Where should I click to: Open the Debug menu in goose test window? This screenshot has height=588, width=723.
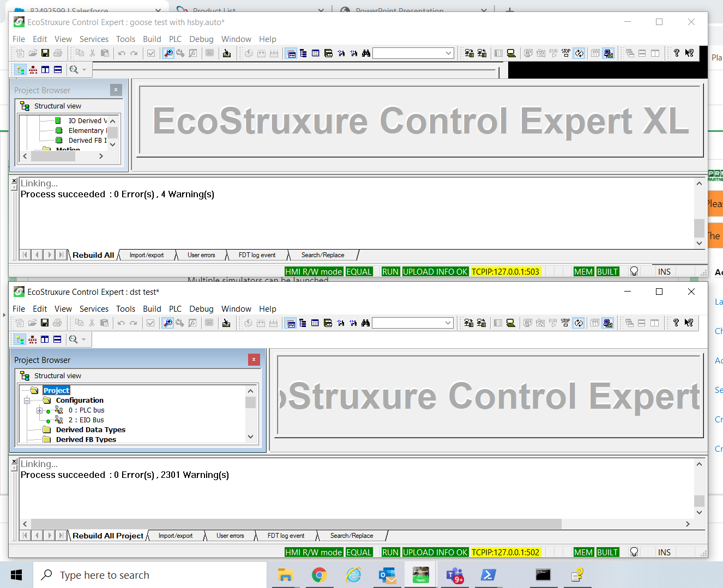[201, 39]
